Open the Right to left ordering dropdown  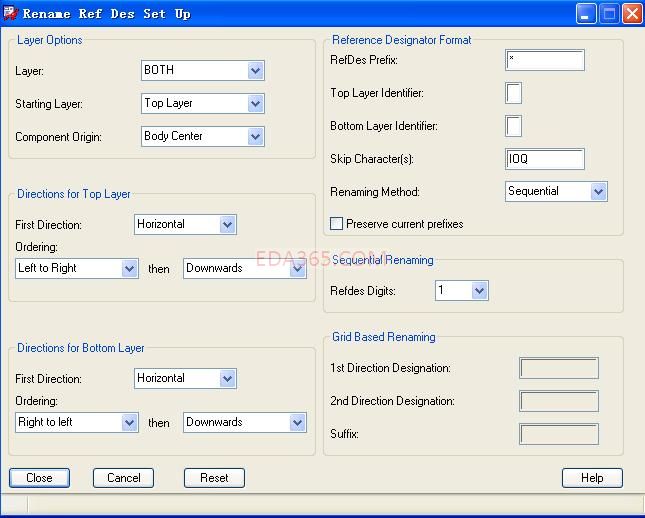pos(77,423)
